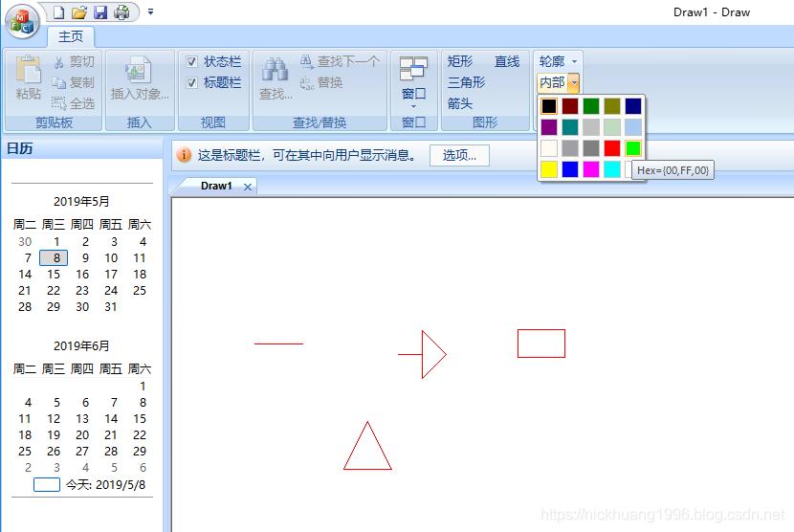Image resolution: width=794 pixels, height=532 pixels.
Task: Select the 三角形 triangle shape tool
Action: [467, 82]
